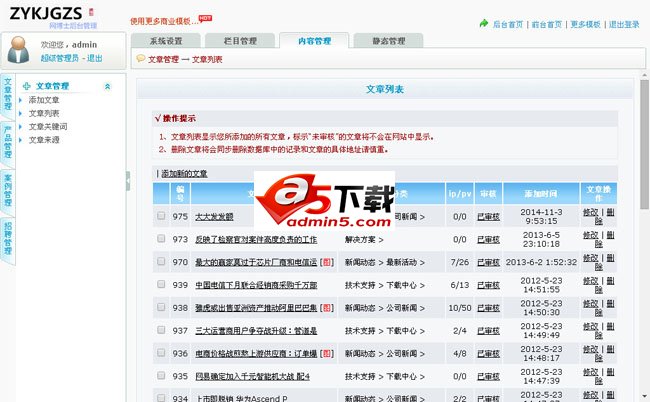Click 删除 for article 936

tap(605, 354)
